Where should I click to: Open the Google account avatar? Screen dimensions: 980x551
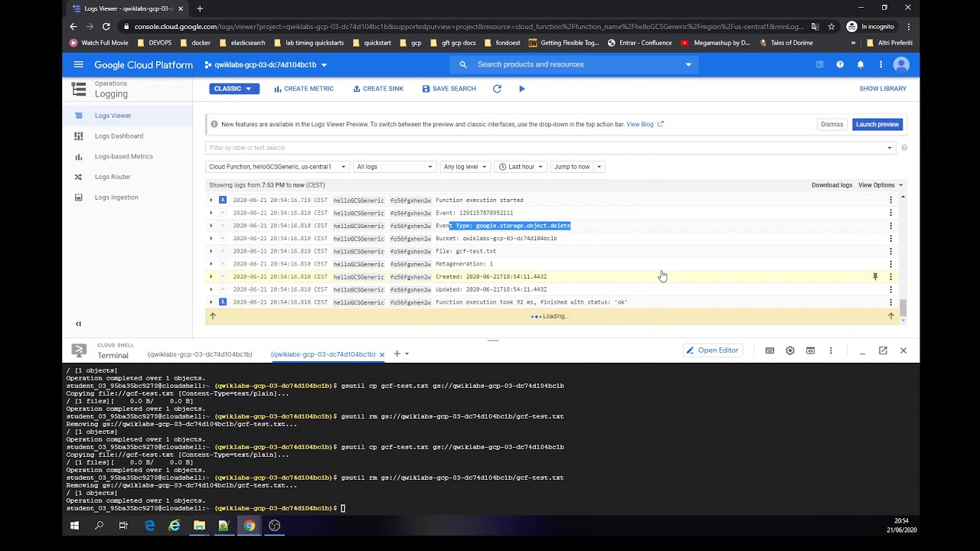(x=901, y=65)
